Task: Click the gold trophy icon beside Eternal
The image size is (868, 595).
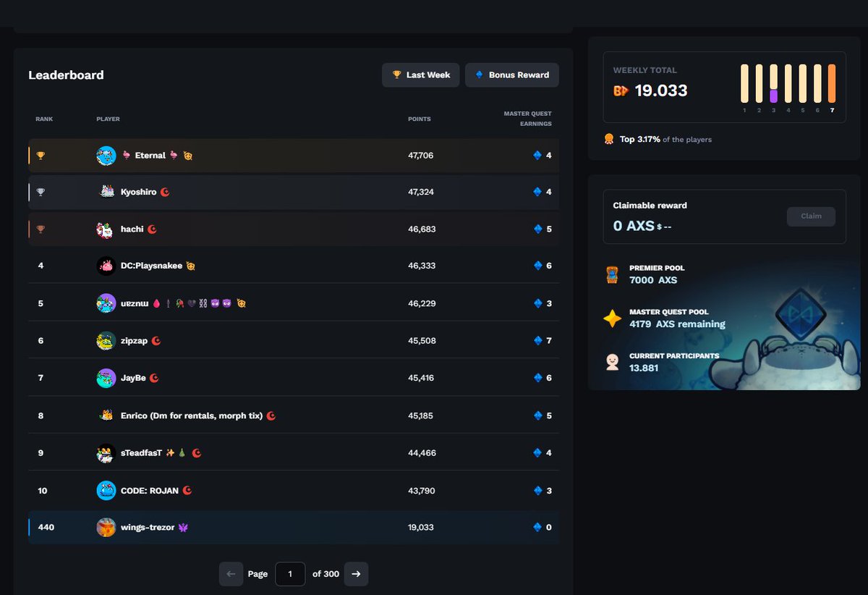Action: [x=41, y=155]
